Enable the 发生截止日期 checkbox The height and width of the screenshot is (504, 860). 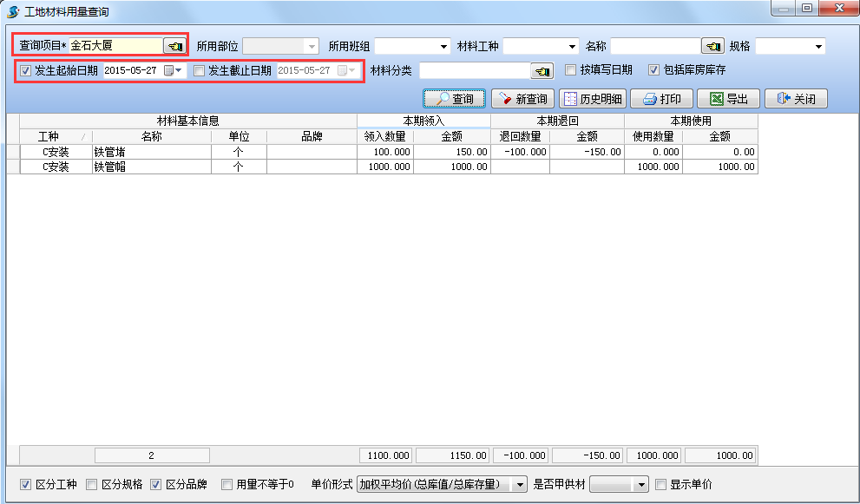point(200,70)
